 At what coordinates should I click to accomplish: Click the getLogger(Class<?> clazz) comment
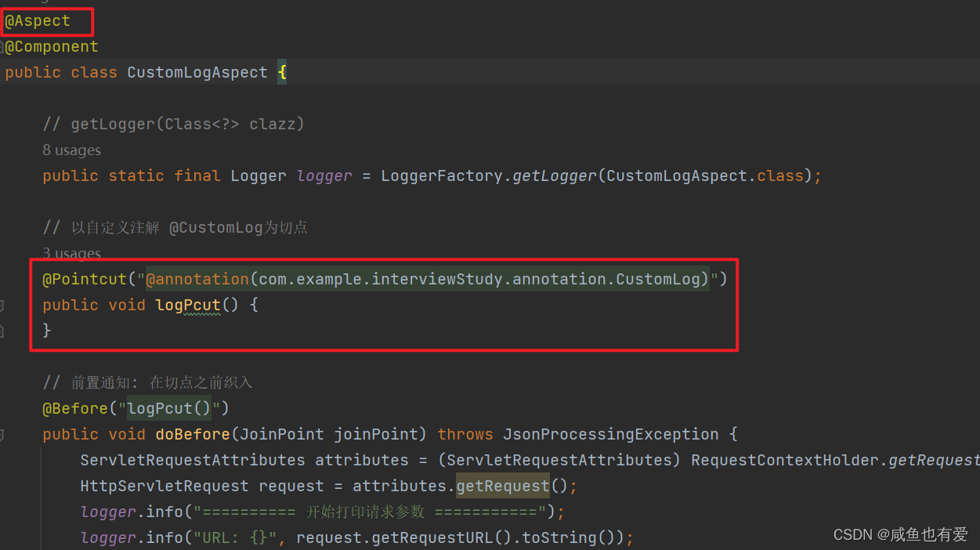coord(173,124)
